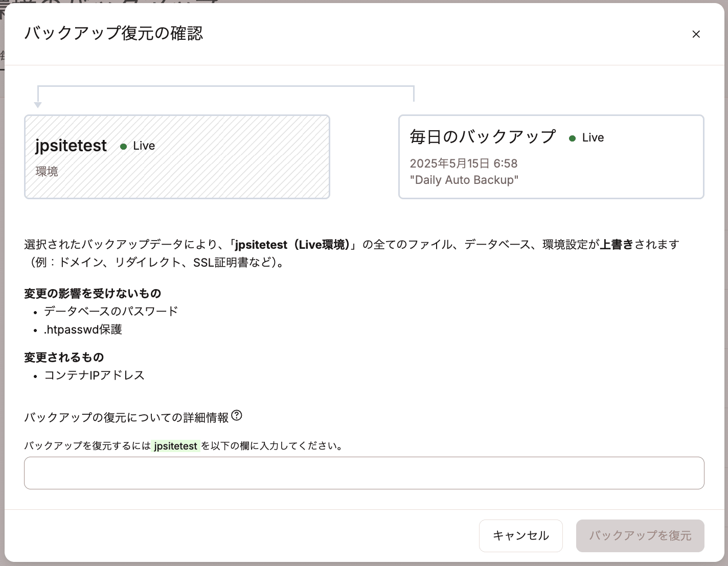
Task: Click the データベースのパスワード list item
Action: 111,311
